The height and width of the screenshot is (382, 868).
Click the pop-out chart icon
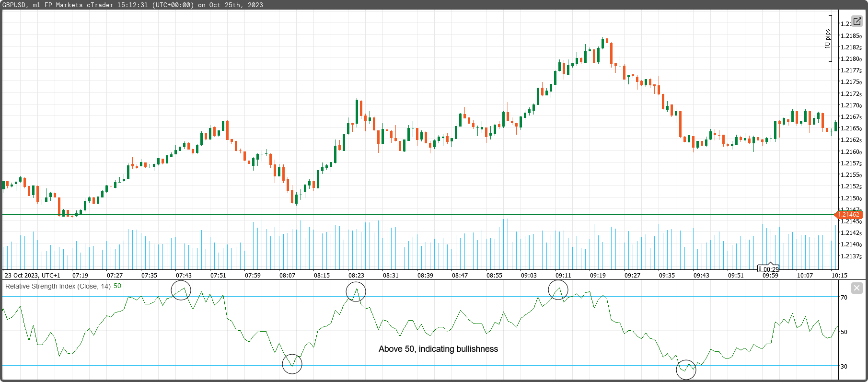(x=857, y=21)
